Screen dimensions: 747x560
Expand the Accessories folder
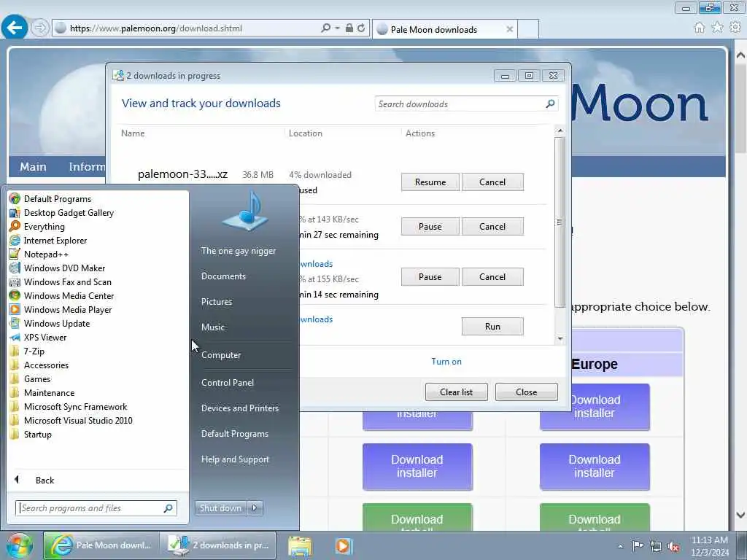coord(46,365)
